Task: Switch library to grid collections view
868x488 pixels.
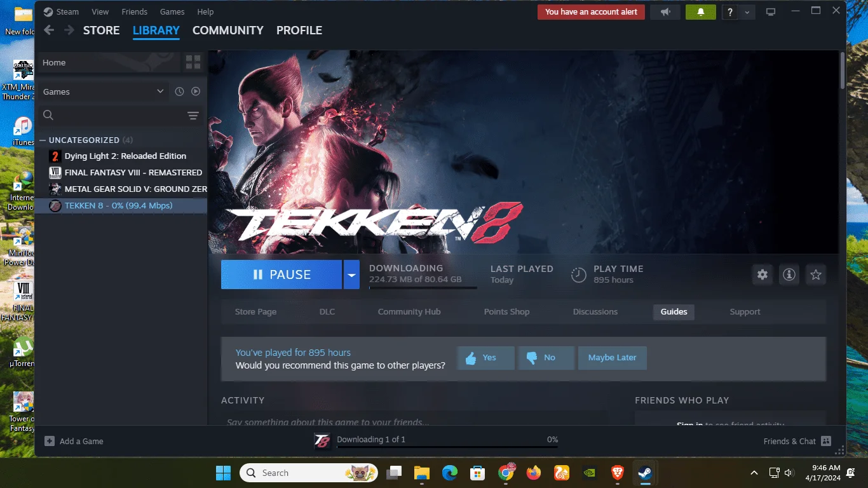Action: (193, 62)
